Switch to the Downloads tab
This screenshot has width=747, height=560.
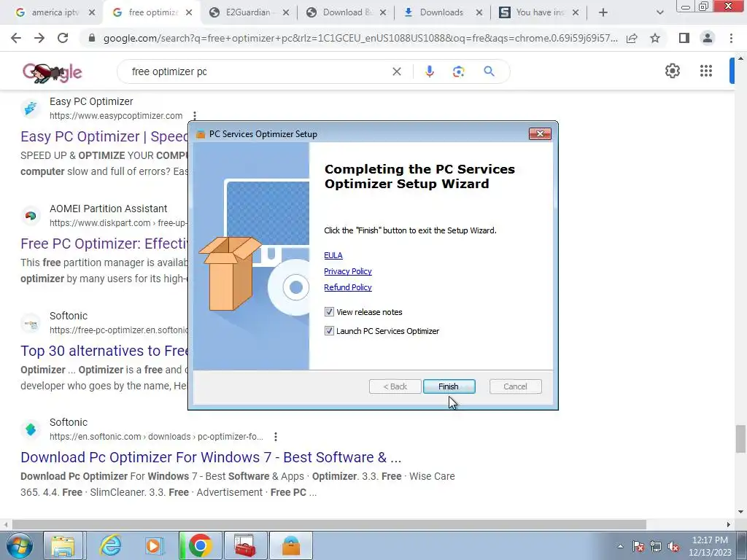[441, 12]
